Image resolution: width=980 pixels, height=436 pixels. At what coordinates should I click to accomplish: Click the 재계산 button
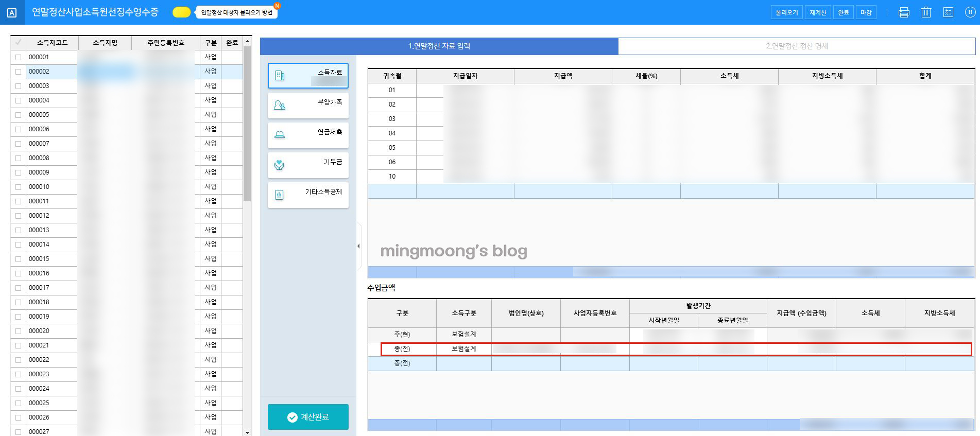pos(818,12)
